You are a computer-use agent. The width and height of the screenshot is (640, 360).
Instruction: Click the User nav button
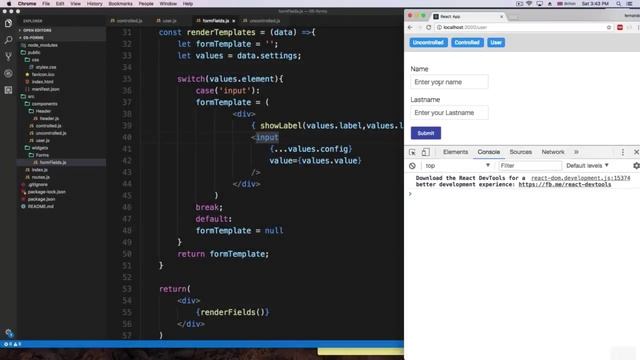tap(496, 42)
